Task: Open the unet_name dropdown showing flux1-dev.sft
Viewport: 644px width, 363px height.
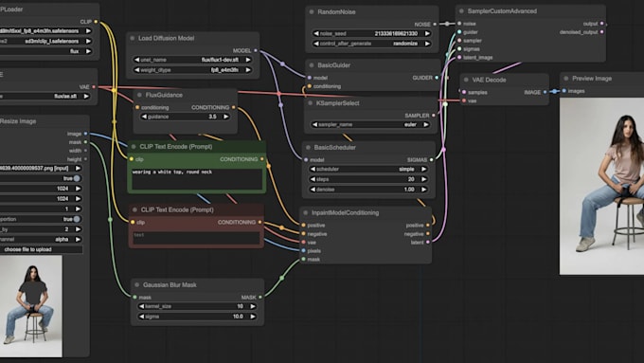Action: pyautogui.click(x=192, y=60)
